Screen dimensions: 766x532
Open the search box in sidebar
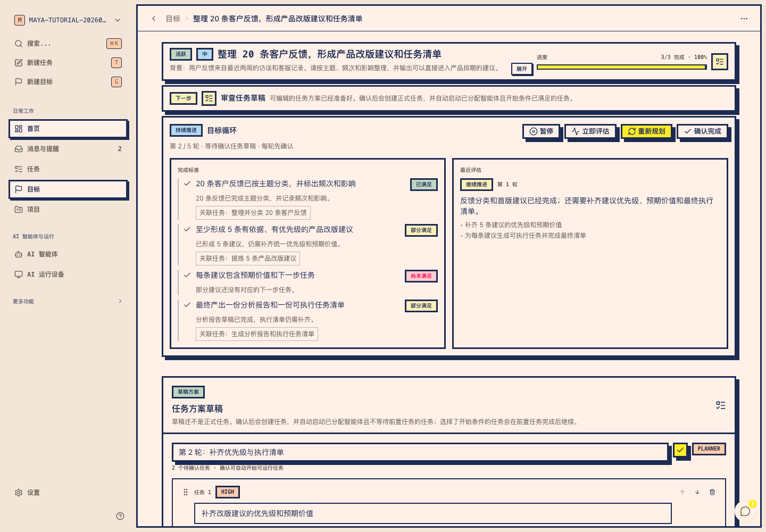coord(68,44)
